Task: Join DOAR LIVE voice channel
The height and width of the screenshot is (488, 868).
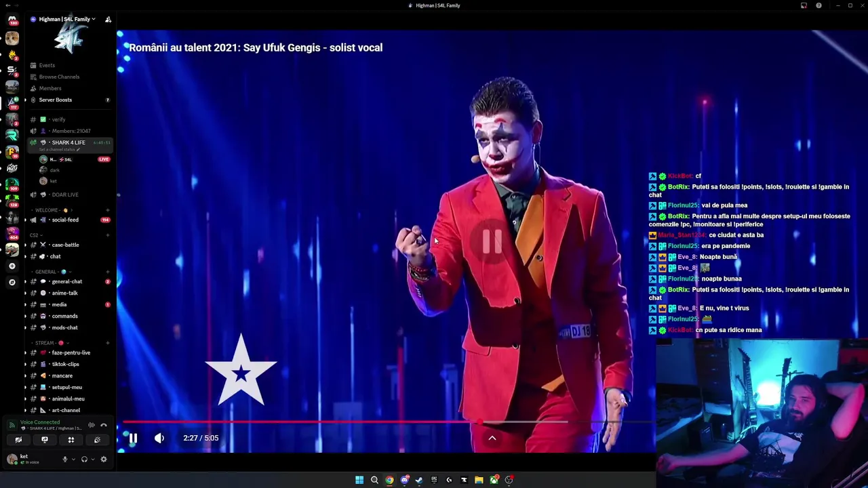Action: click(x=70, y=195)
